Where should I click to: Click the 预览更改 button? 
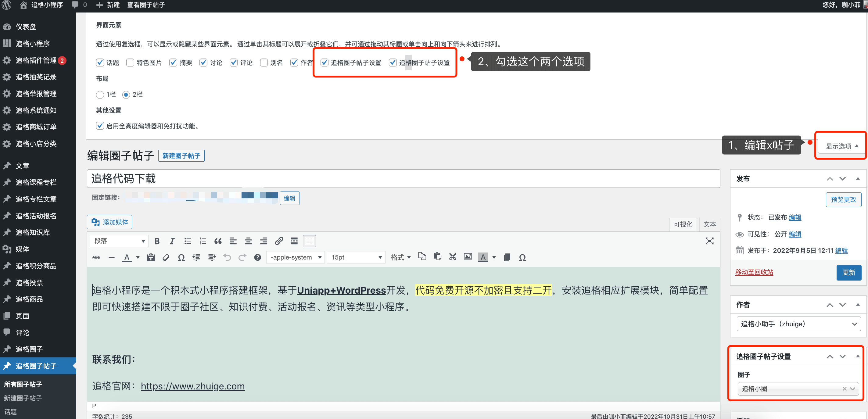pos(843,200)
